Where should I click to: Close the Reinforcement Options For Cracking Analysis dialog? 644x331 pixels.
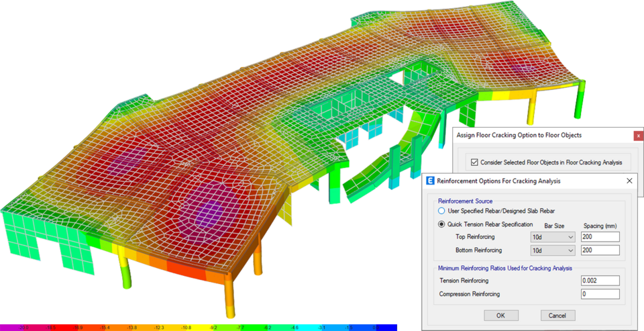tap(629, 181)
